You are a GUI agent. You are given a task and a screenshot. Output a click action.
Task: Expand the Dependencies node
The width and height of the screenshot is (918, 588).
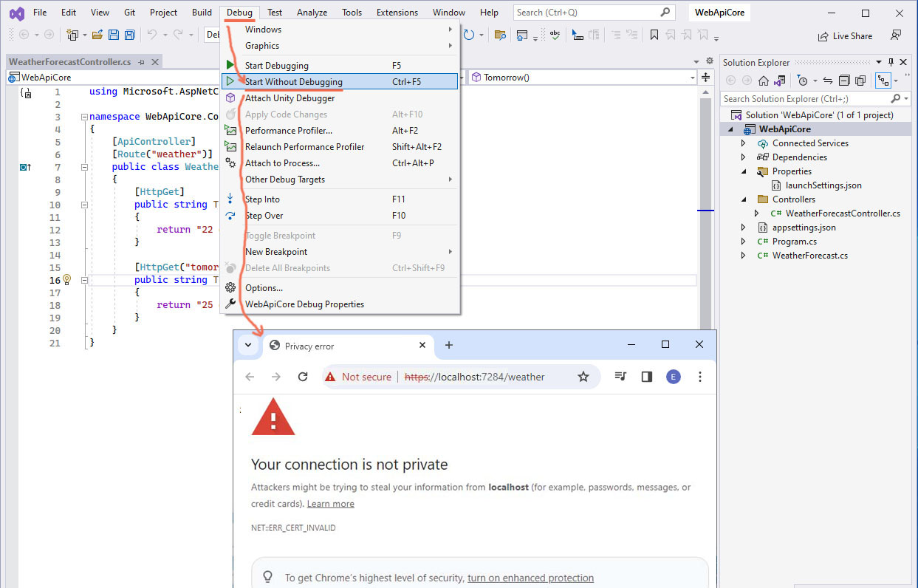click(744, 157)
